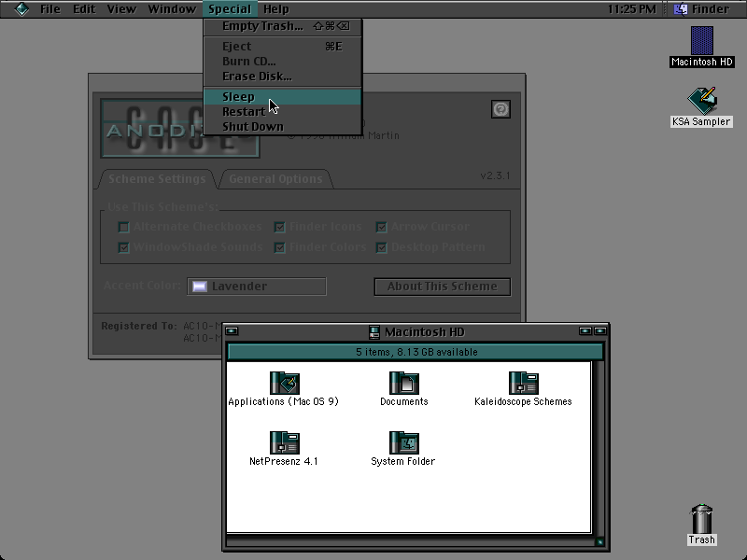Select the Trash icon on desktop
The width and height of the screenshot is (747, 560).
coord(702,519)
